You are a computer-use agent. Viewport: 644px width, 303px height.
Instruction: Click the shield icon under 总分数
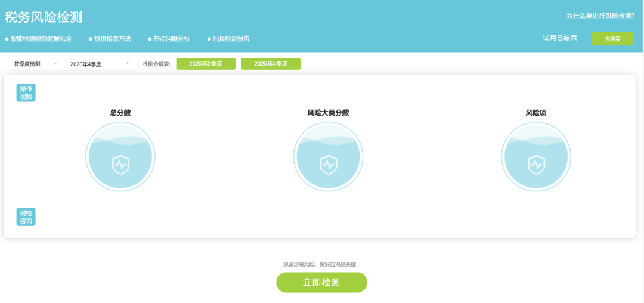point(120,164)
